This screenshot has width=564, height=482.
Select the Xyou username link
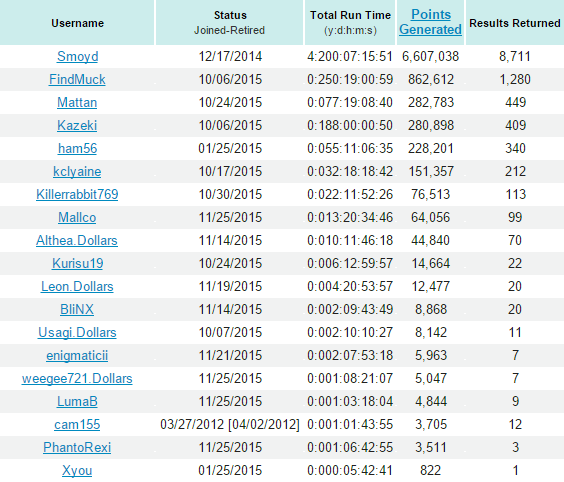tap(77, 471)
